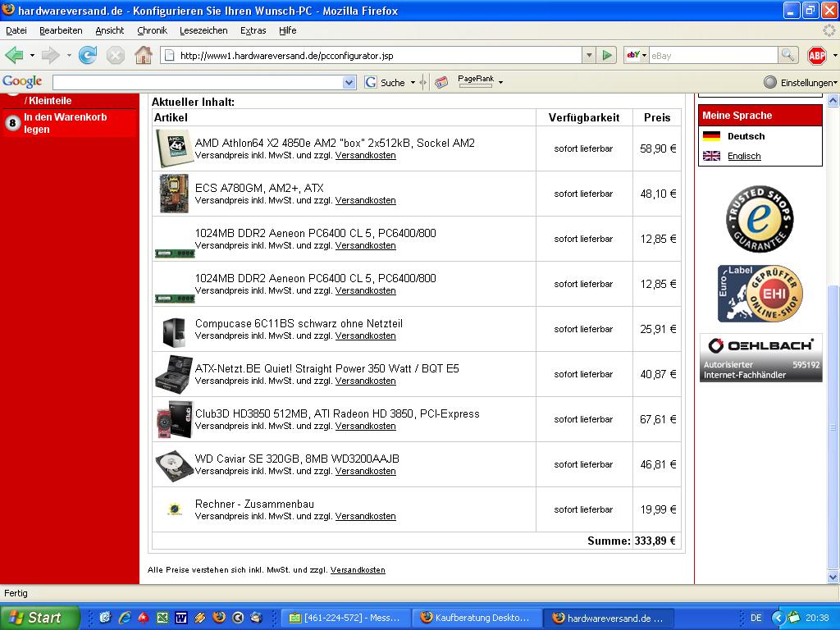Click the German flag icon
Viewport: 840px width, 630px height.
point(711,136)
